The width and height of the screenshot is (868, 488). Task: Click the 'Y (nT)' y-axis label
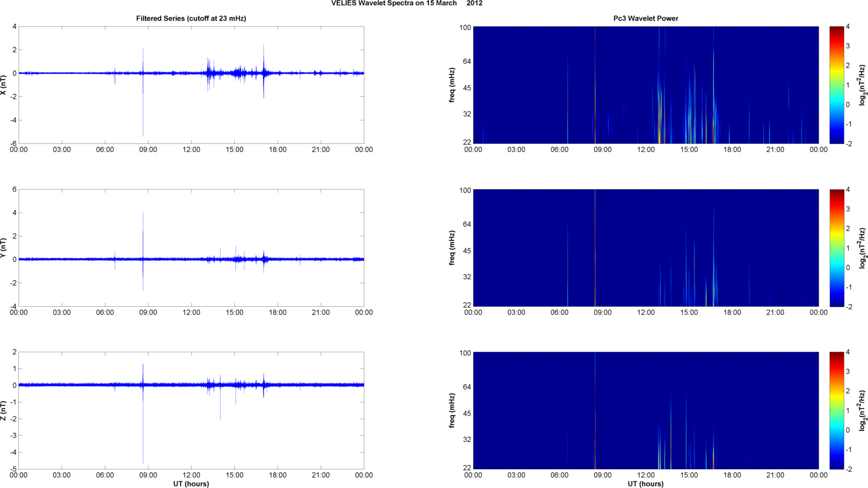click(3, 248)
